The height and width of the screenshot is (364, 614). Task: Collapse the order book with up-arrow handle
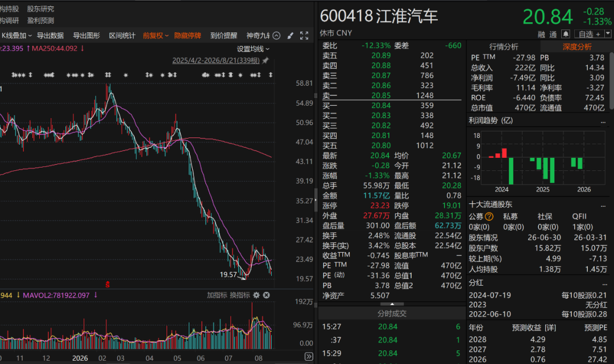392,304
